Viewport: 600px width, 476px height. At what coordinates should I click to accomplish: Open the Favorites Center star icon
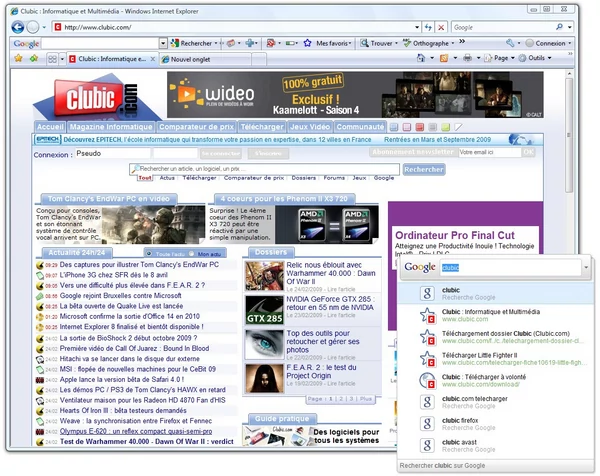click(x=18, y=58)
